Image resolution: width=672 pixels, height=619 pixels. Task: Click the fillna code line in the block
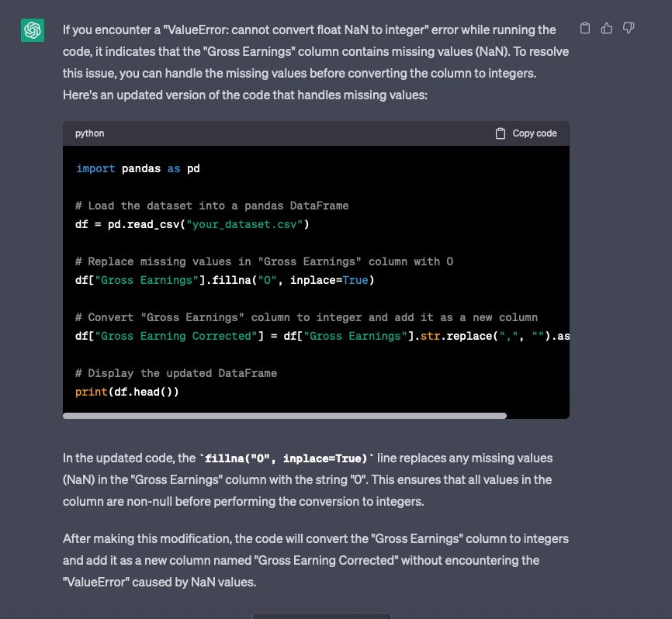click(224, 280)
